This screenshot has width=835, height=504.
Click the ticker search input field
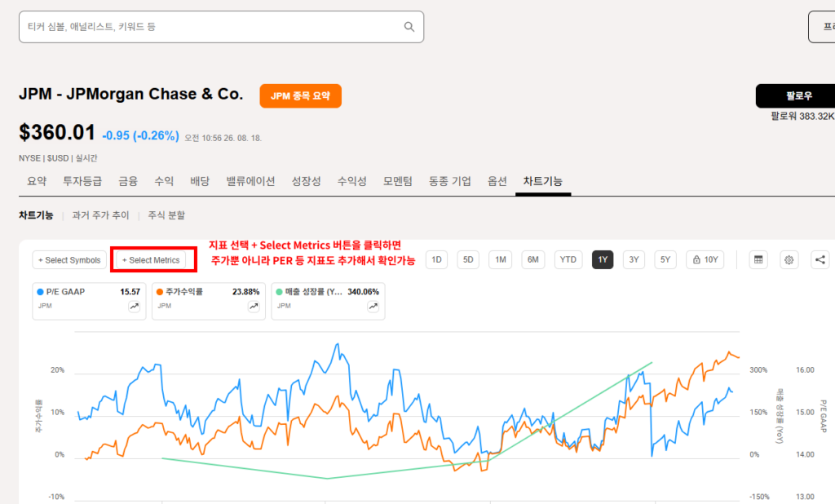pos(222,27)
